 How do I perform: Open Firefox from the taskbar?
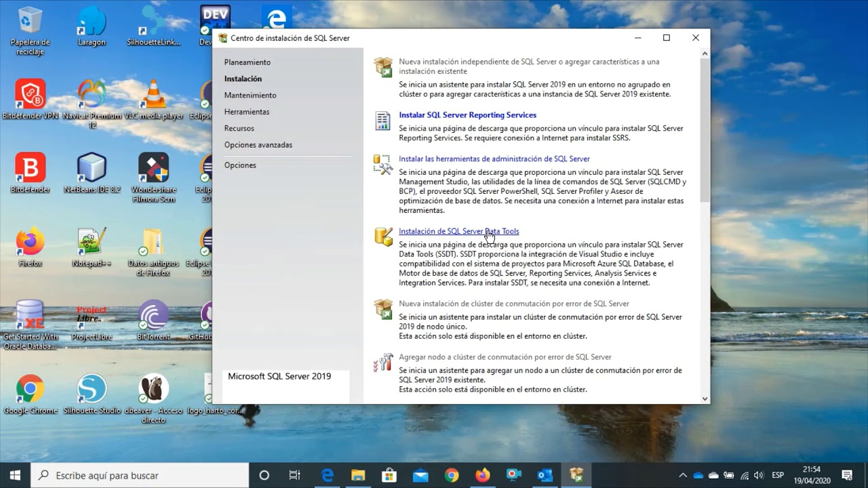[482, 475]
